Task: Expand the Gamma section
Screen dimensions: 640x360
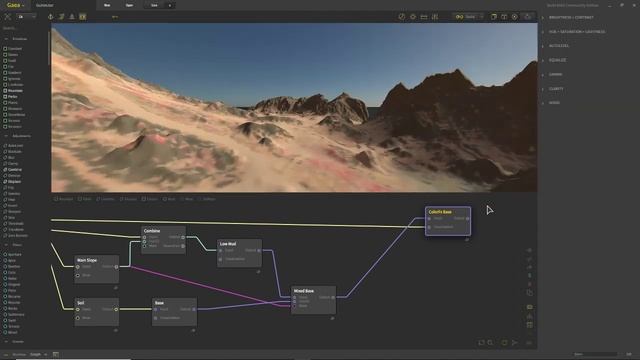Action: point(555,75)
